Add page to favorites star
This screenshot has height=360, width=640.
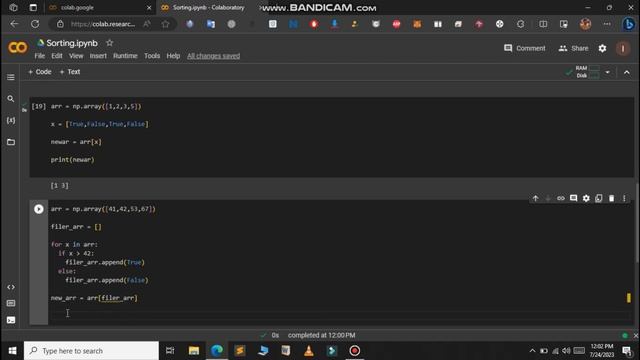(x=165, y=24)
